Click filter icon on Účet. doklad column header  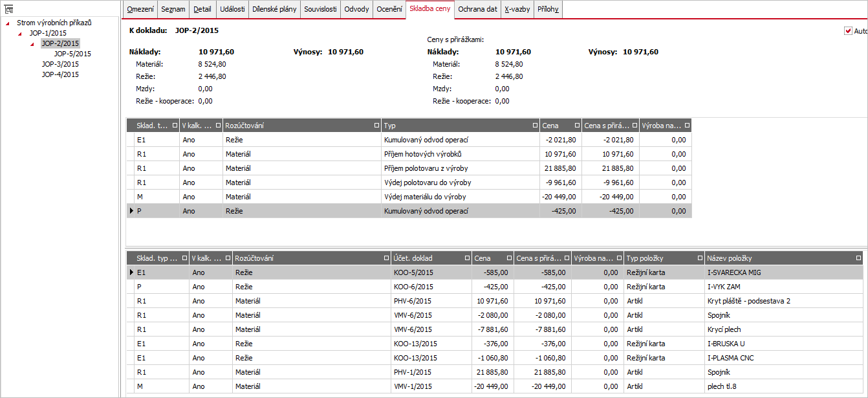466,258
